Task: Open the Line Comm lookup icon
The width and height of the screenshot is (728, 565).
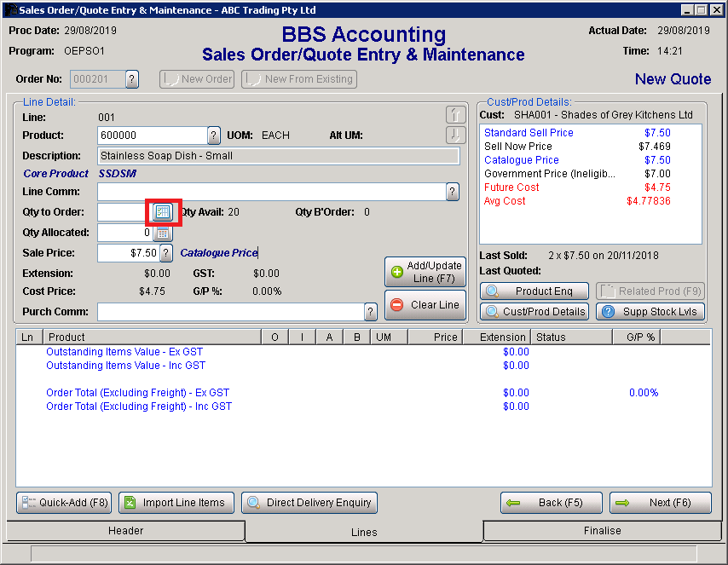Action: coord(452,192)
